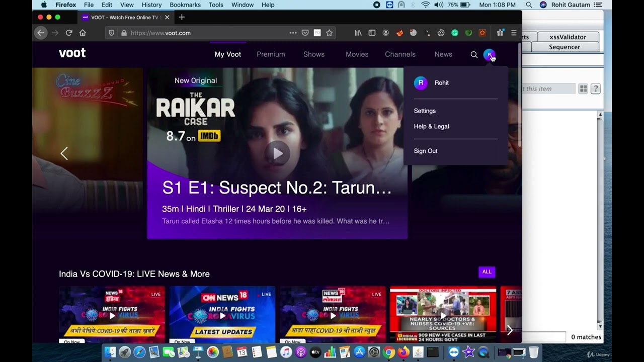Open the Sequencer tab in background window
The width and height of the screenshot is (644, 362).
click(565, 47)
